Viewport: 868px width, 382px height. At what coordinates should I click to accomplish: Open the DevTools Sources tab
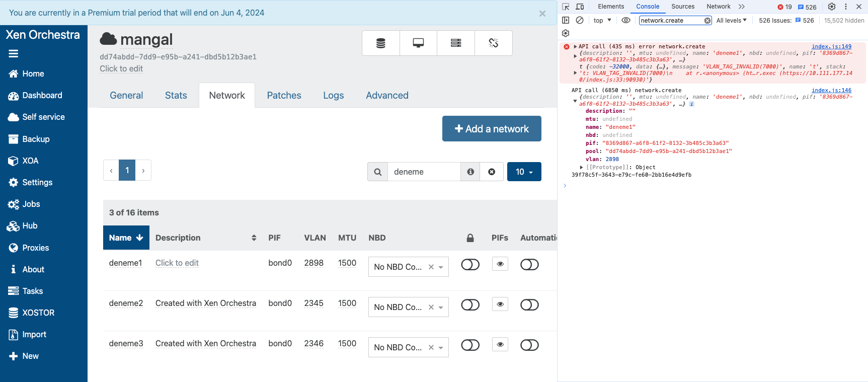point(682,7)
